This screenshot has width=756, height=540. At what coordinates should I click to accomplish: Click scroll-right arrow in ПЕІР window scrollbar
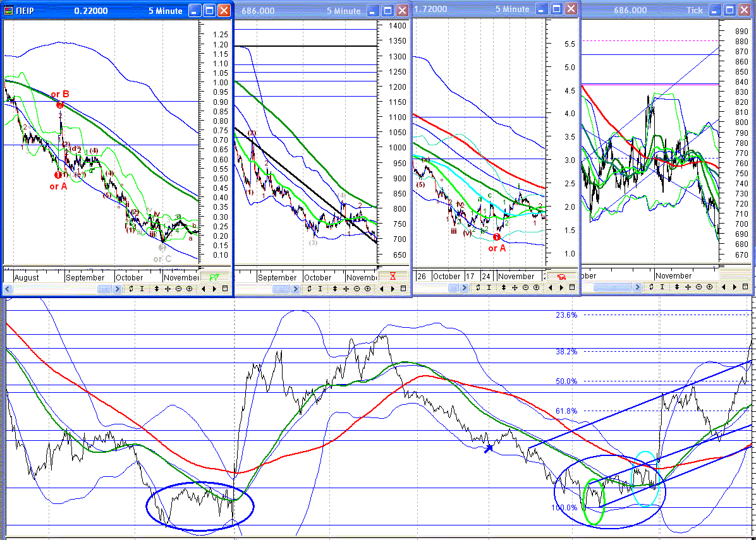[117, 289]
